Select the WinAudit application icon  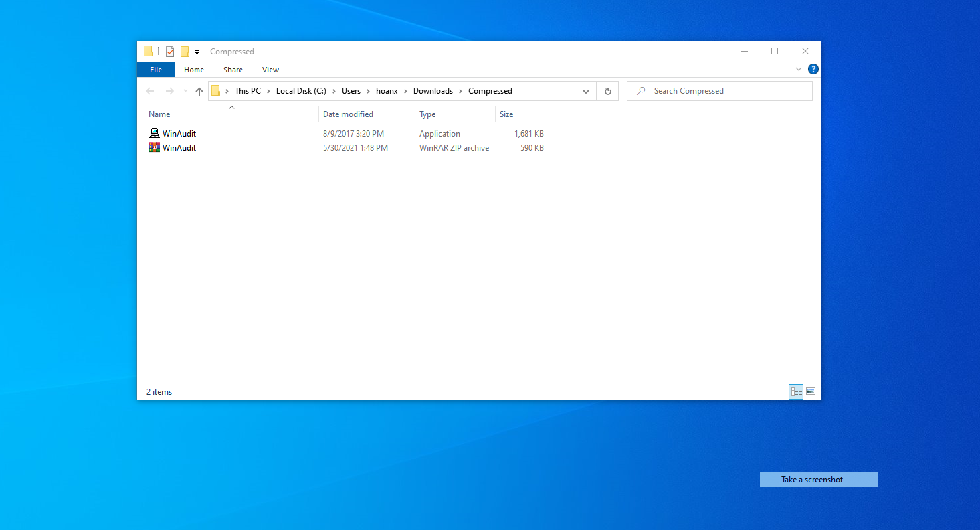(x=155, y=133)
